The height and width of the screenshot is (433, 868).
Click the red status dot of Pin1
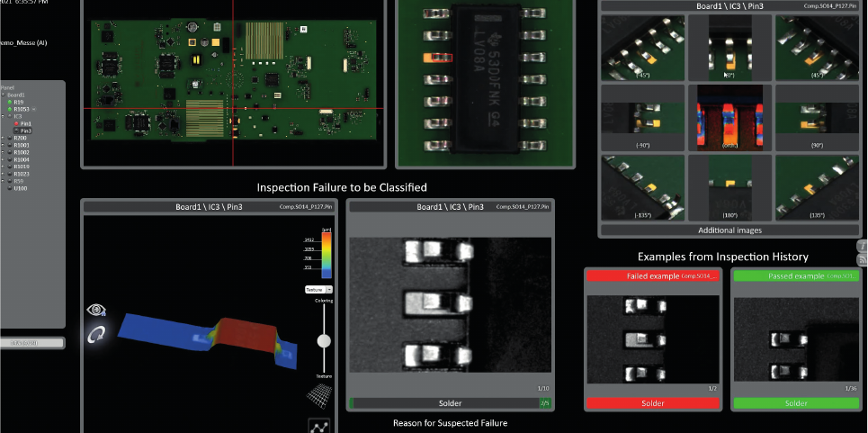(16, 123)
